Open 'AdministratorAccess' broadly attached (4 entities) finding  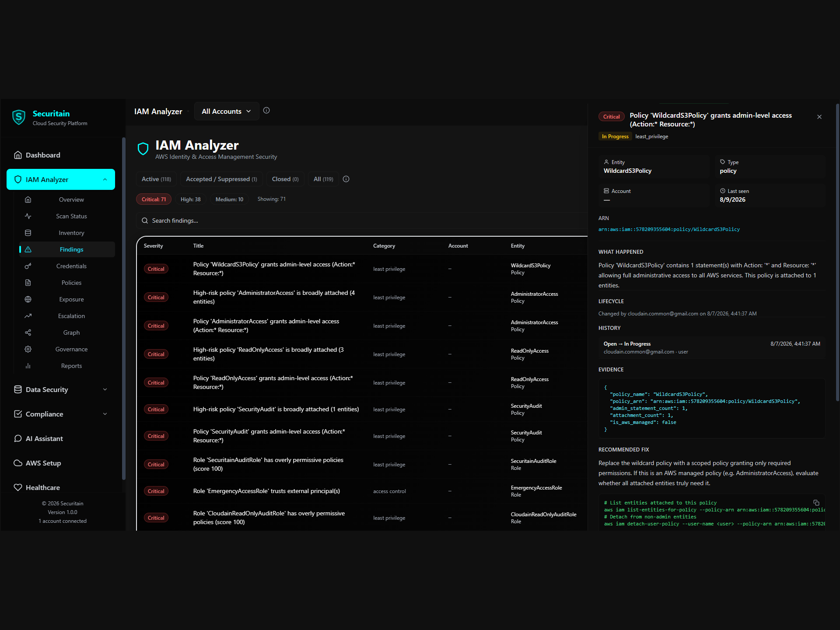click(362, 297)
